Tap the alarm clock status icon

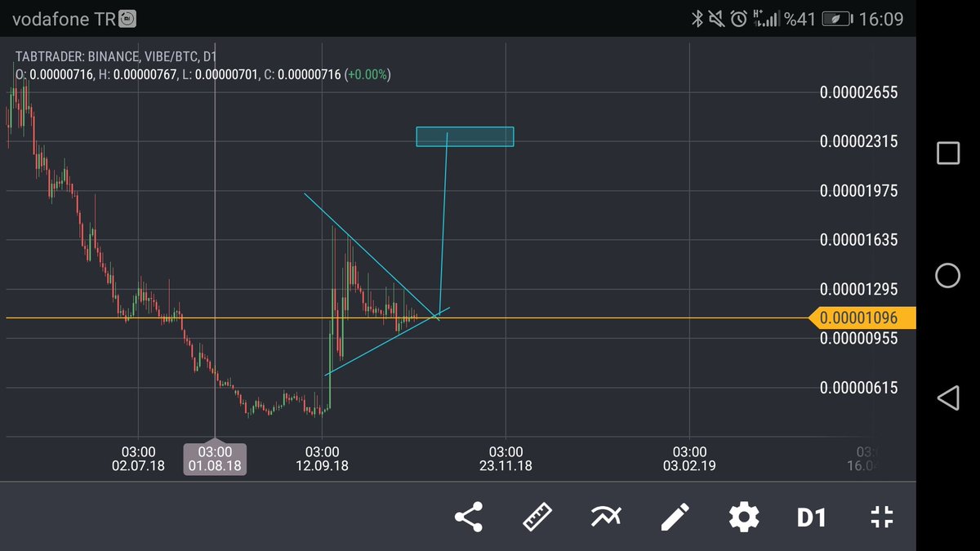739,19
